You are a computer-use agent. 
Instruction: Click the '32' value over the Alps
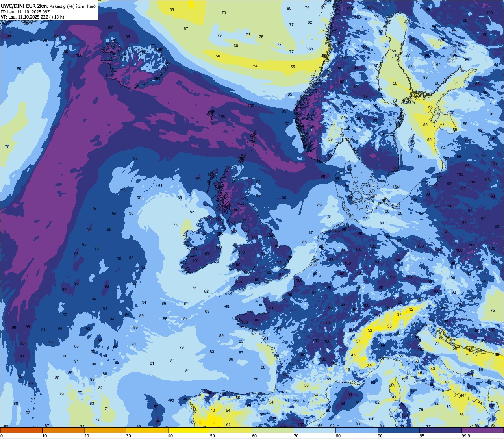pyautogui.click(x=411, y=309)
